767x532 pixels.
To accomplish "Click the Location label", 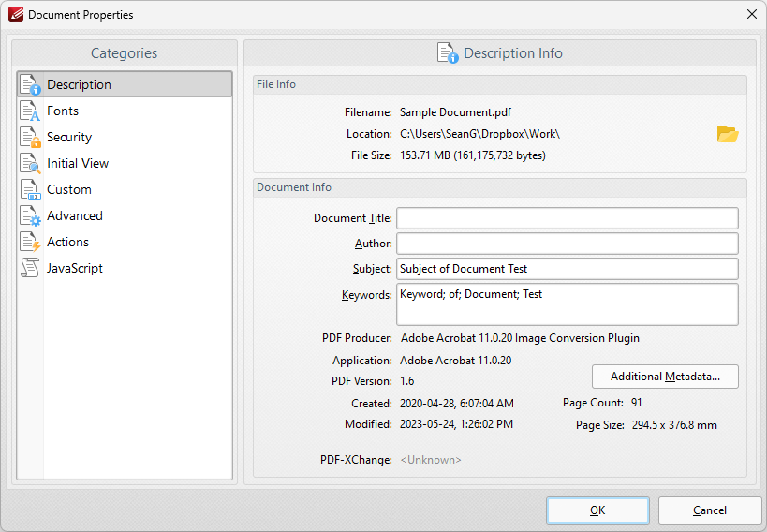I will click(x=369, y=134).
